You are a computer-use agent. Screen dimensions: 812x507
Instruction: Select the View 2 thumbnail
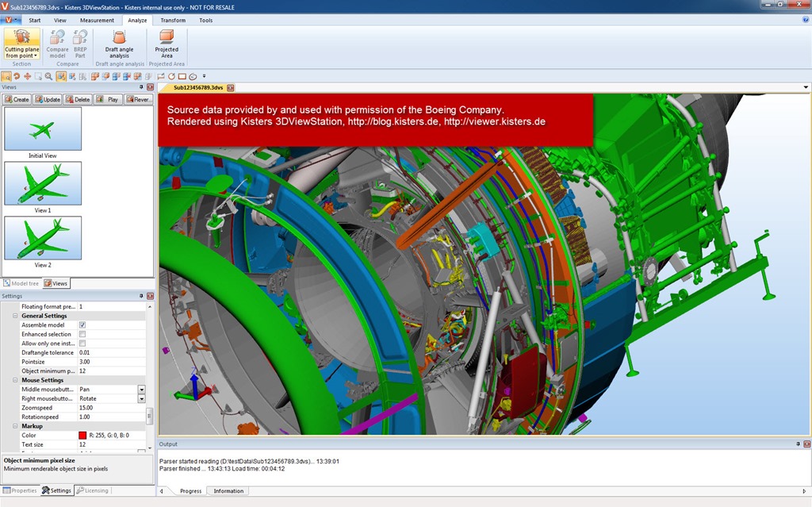click(x=43, y=238)
